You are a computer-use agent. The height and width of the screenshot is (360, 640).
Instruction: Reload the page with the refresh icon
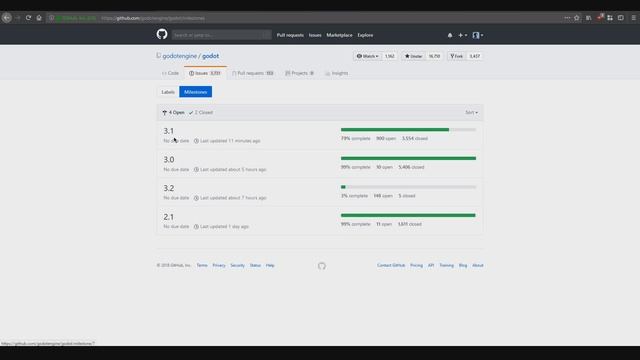point(28,18)
